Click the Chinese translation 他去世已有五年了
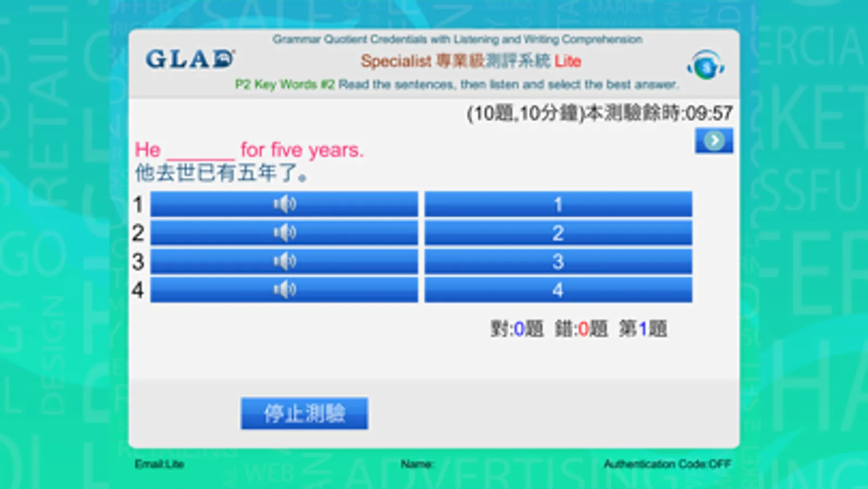This screenshot has width=868, height=489. coord(221,173)
